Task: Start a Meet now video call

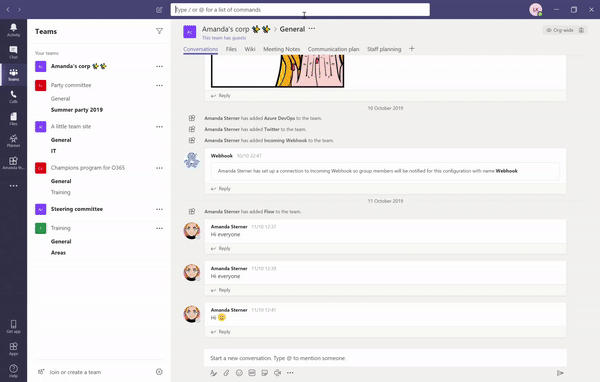Action: (x=277, y=373)
